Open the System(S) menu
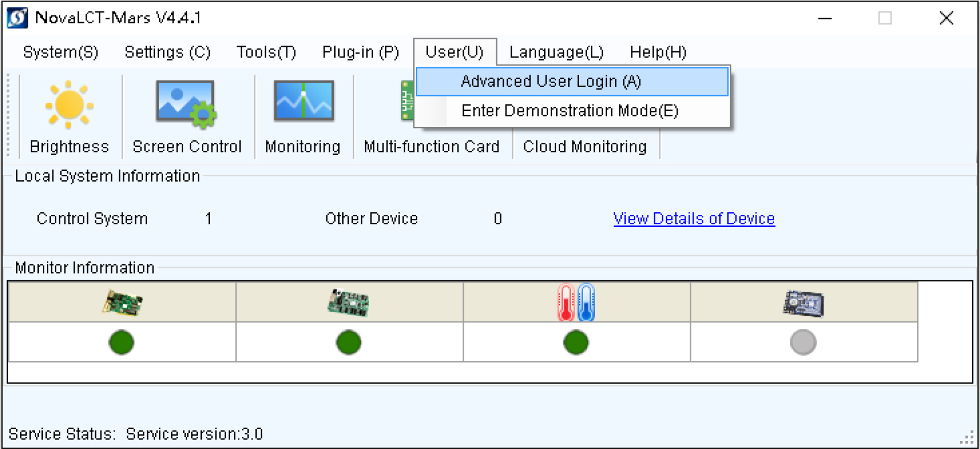980x449 pixels. (60, 52)
